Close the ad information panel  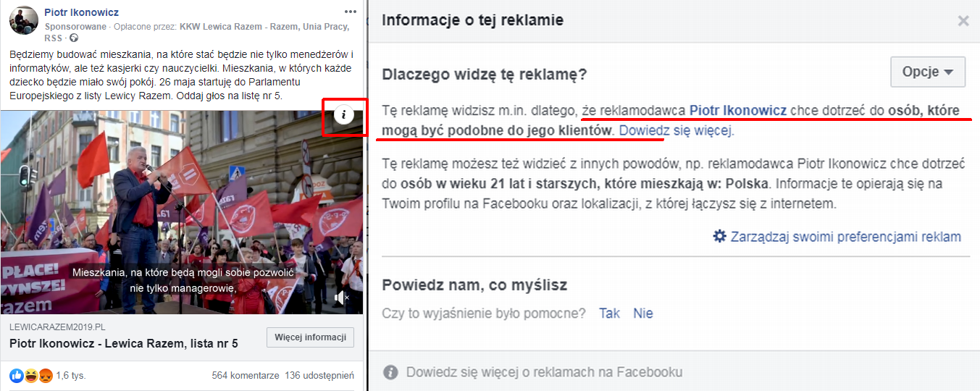pos(963,21)
